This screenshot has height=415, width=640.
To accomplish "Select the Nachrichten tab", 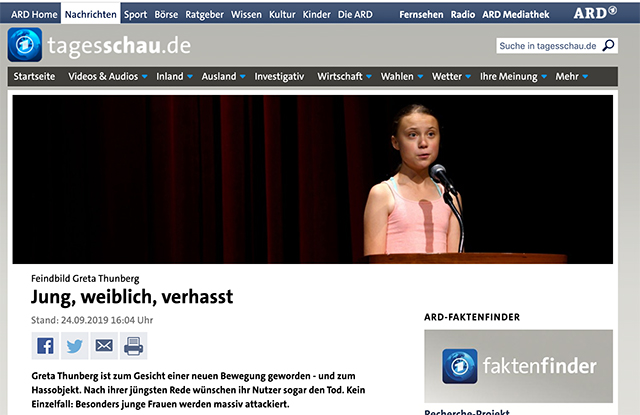I will pos(91,14).
